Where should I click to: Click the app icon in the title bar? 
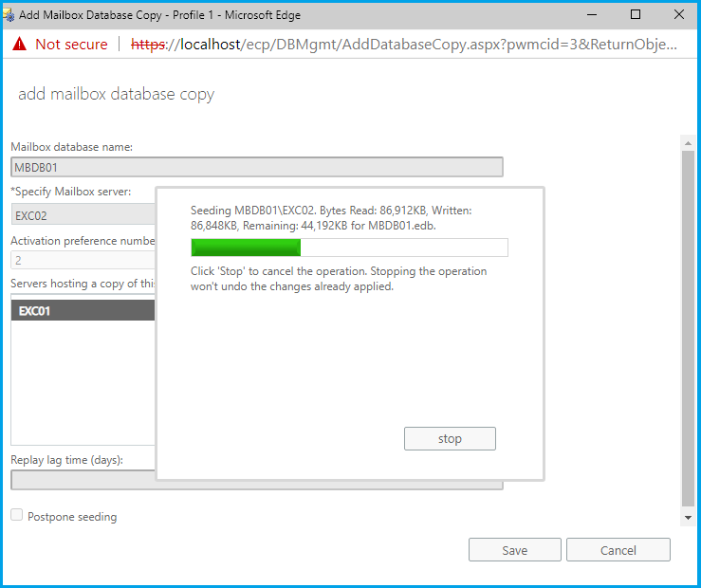point(10,14)
